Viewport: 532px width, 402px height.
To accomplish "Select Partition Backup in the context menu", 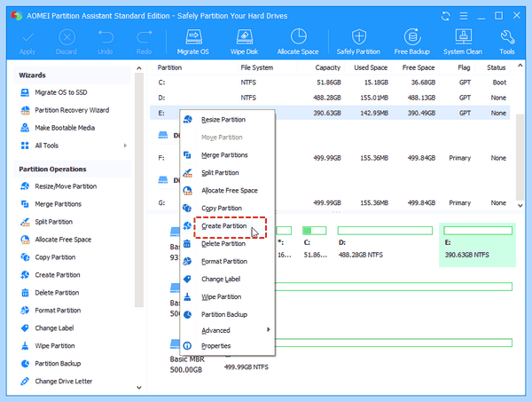I will point(227,314).
